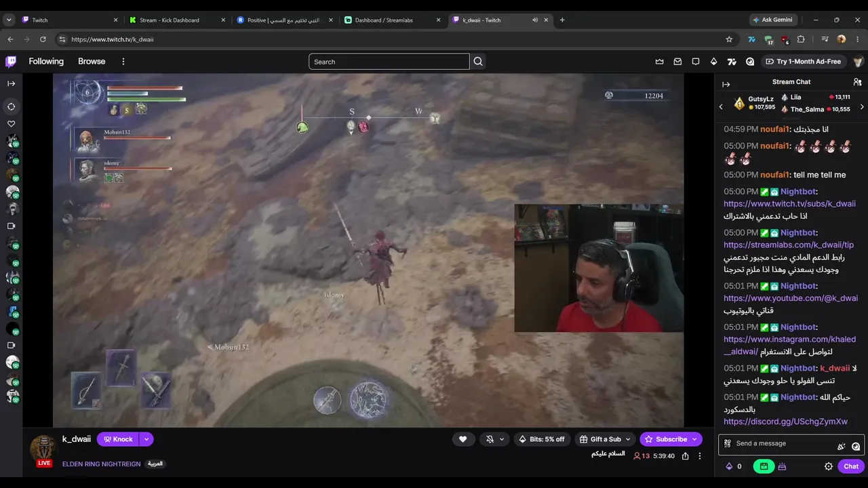The height and width of the screenshot is (488, 868).
Task: Open the browser media controls icon
Action: coord(825,39)
